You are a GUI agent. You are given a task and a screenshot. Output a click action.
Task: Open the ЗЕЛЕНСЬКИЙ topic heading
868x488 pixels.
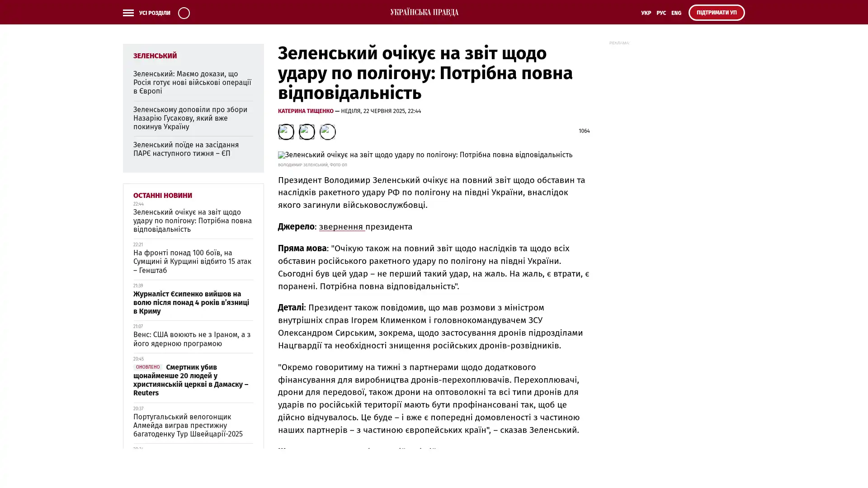pyautogui.click(x=155, y=56)
